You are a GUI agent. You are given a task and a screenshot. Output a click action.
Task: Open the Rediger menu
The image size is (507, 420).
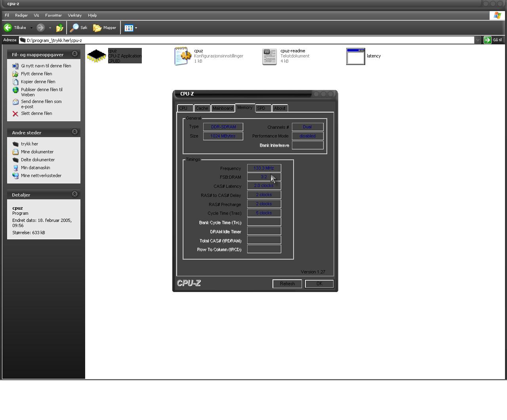[x=21, y=15]
